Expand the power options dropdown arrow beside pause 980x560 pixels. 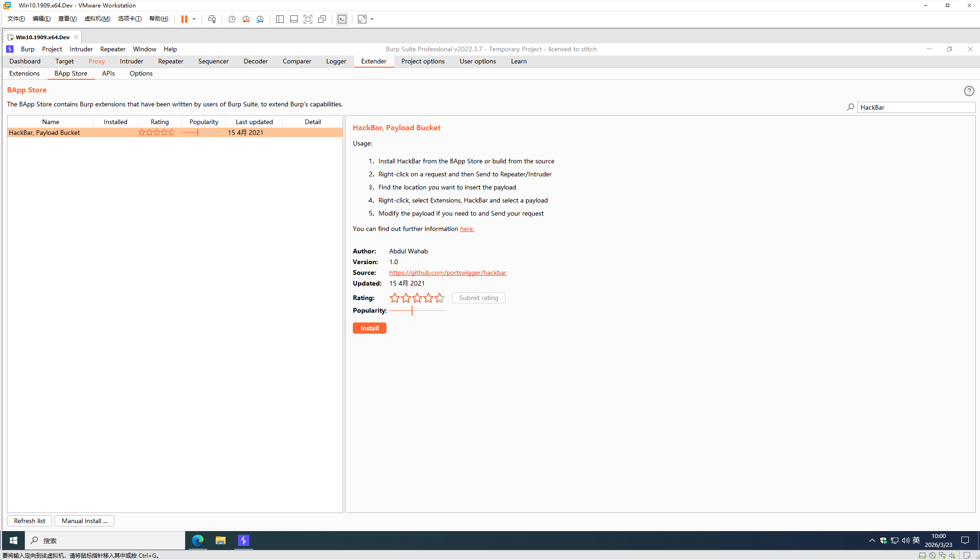pos(194,19)
